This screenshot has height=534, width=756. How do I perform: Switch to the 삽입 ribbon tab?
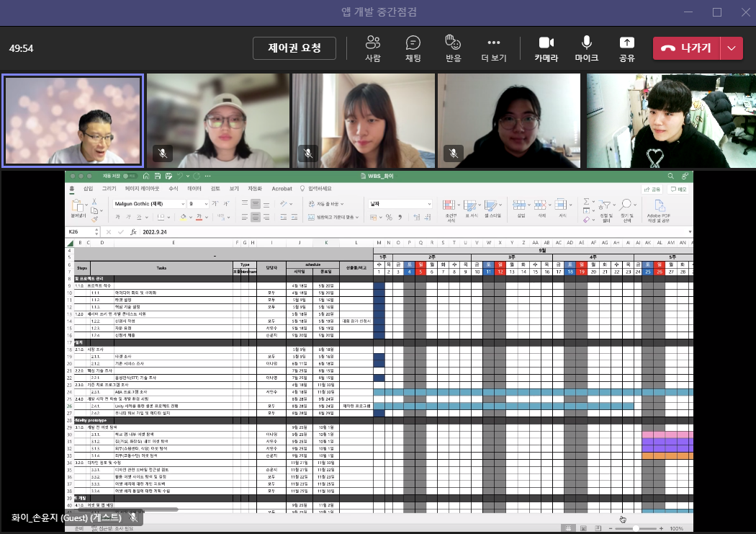click(89, 189)
